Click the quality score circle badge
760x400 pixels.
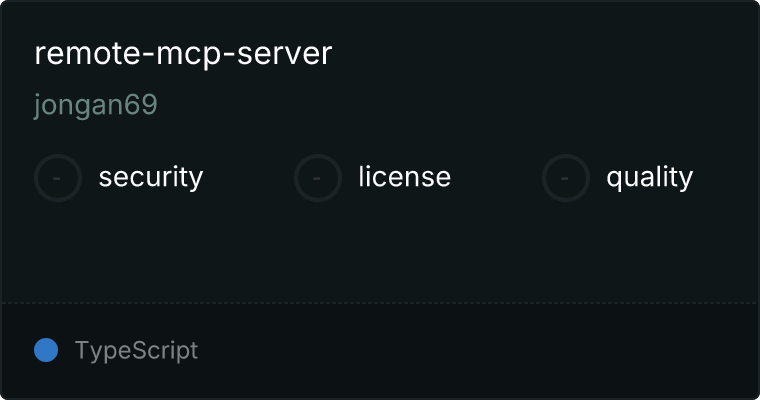pos(566,178)
